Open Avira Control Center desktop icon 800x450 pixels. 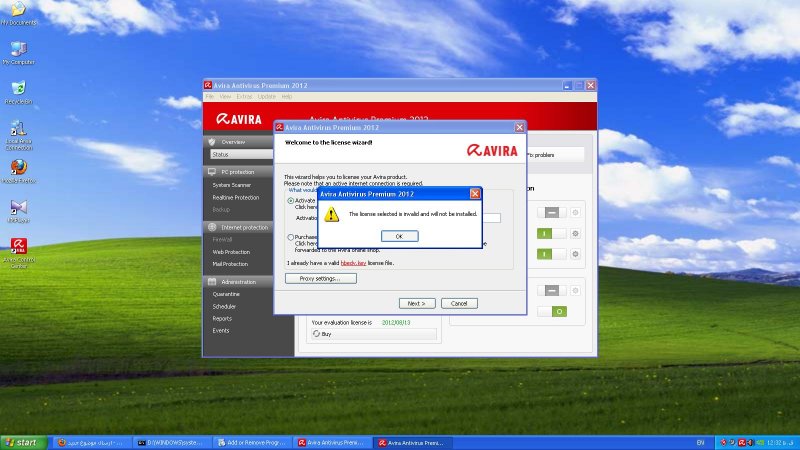tap(18, 253)
